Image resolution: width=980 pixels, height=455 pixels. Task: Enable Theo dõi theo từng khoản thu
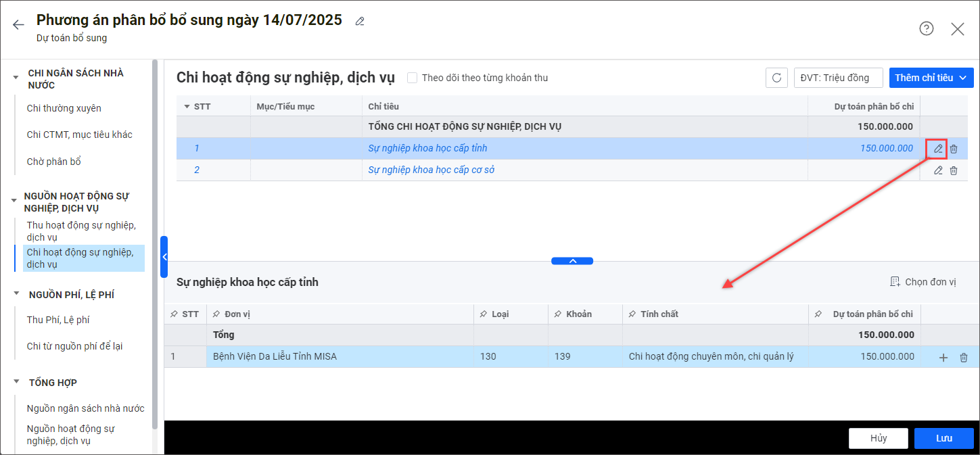tap(413, 78)
